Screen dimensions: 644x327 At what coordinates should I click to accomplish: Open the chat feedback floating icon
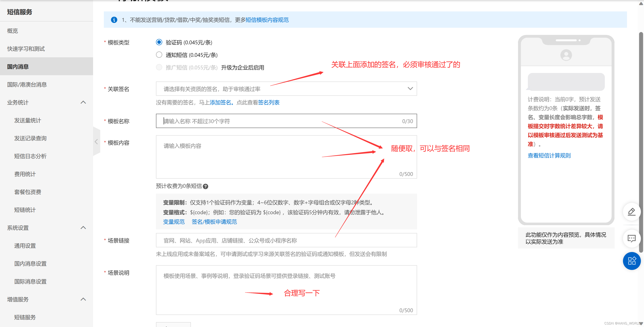coord(631,238)
